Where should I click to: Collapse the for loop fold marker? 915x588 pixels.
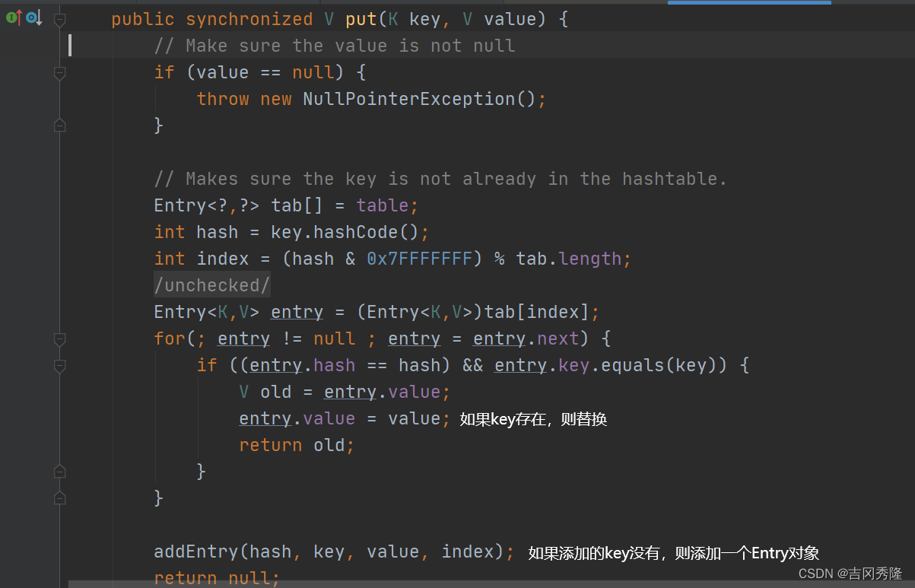coord(59,338)
